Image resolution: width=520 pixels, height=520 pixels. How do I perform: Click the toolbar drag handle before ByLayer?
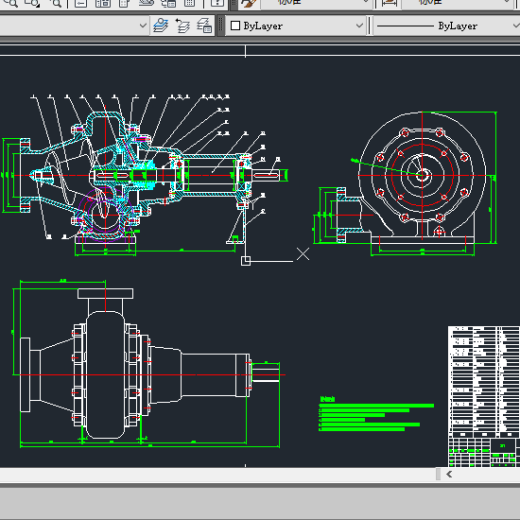220,26
